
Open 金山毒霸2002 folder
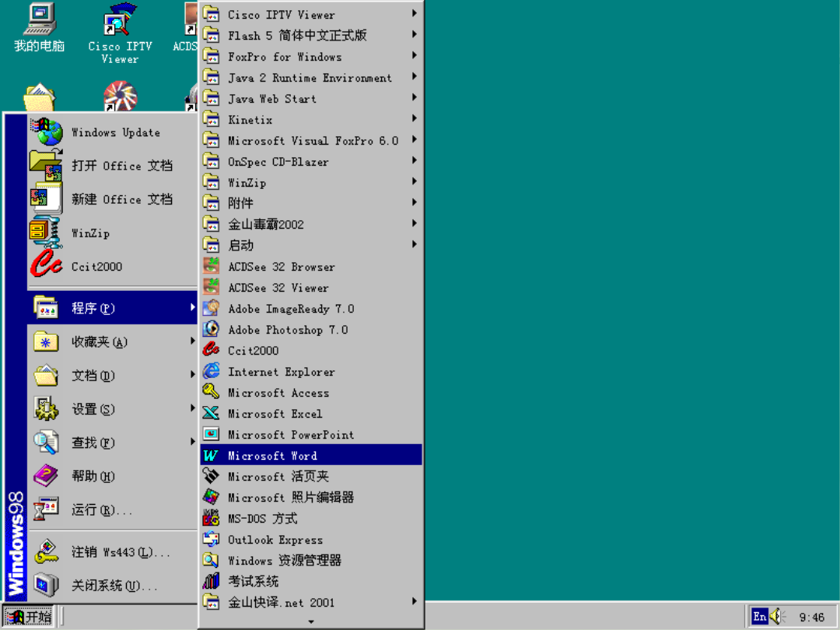click(x=310, y=224)
